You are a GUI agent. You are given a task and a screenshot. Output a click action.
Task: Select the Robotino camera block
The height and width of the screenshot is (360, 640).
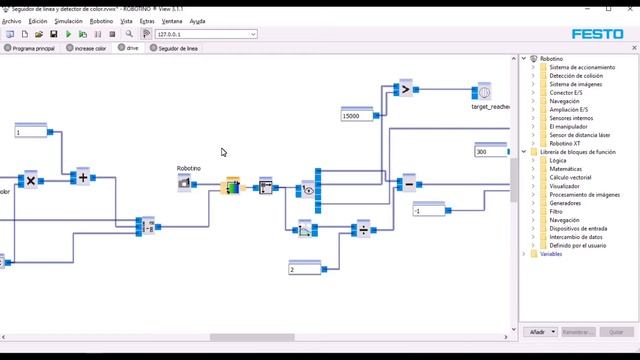[x=184, y=182]
